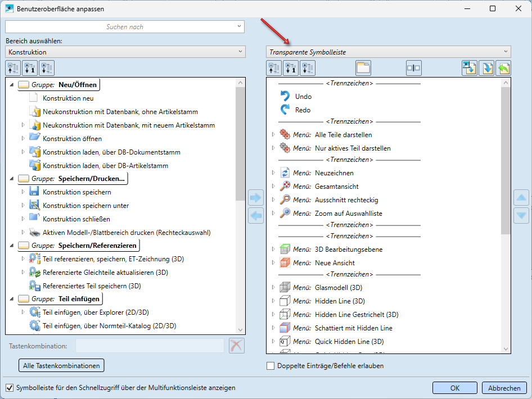Click the Abbrechen button

[504, 388]
